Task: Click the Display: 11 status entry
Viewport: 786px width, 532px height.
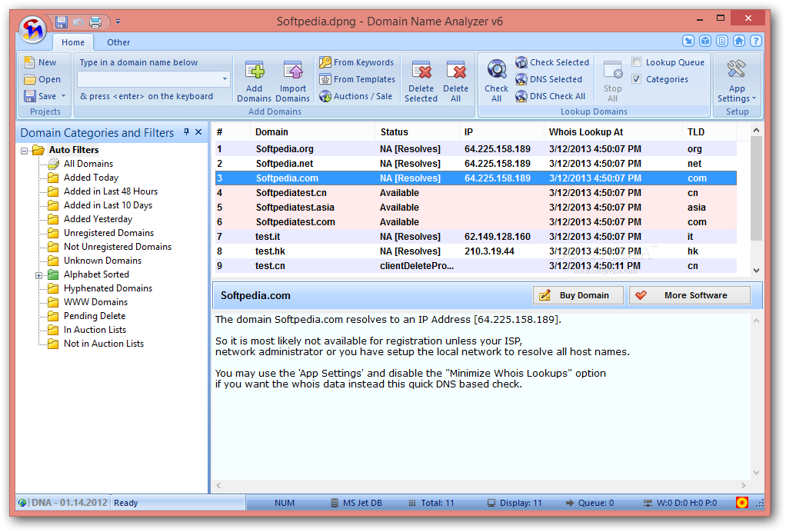Action: (x=515, y=503)
